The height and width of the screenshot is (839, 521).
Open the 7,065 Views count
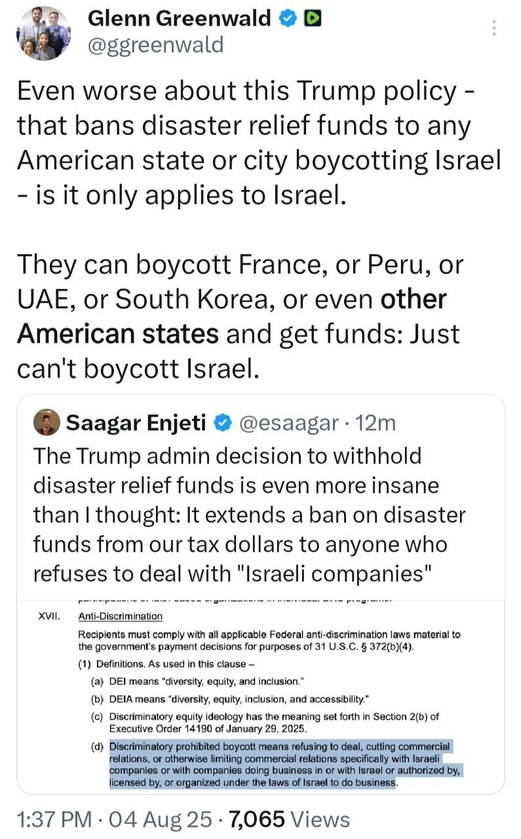coord(289,819)
